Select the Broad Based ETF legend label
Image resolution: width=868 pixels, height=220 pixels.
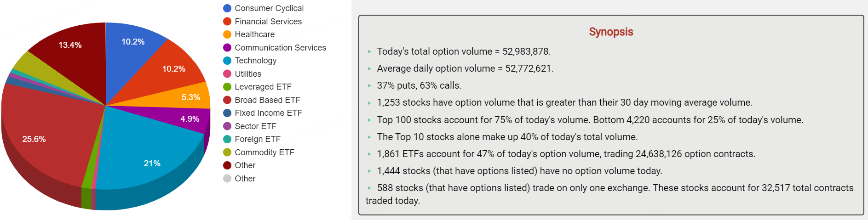pyautogui.click(x=267, y=100)
